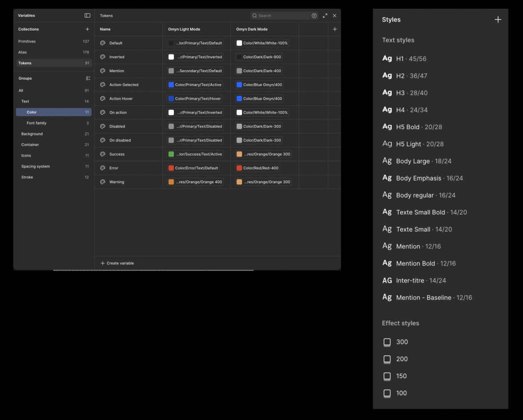Select the 100 effect style box
Image resolution: width=523 pixels, height=420 pixels.
point(387,393)
